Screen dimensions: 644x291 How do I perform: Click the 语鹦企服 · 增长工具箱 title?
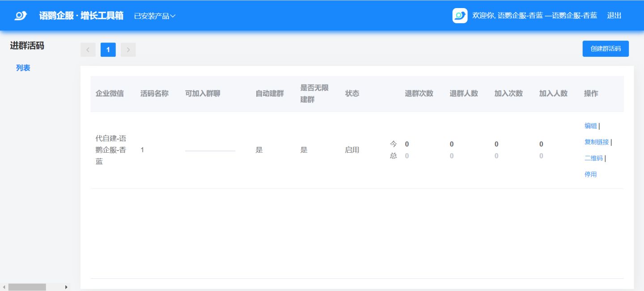[x=81, y=16]
